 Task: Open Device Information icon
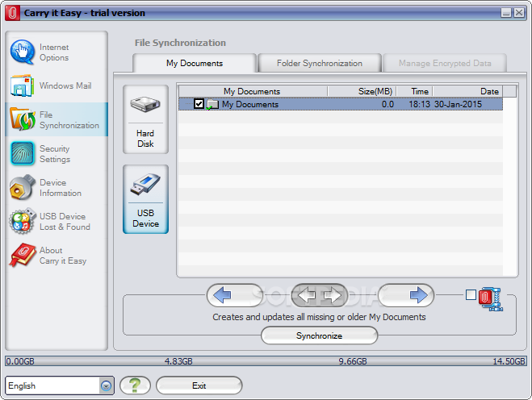[23, 187]
